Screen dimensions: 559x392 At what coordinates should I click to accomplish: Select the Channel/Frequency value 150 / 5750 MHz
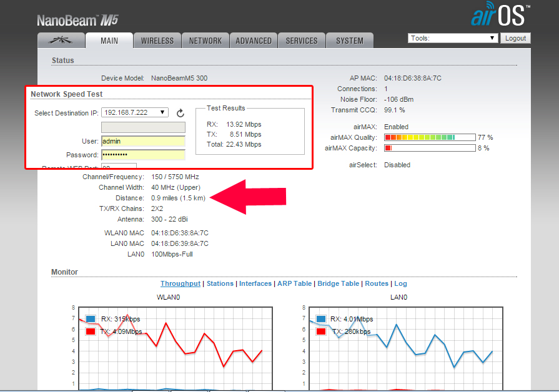tap(175, 177)
